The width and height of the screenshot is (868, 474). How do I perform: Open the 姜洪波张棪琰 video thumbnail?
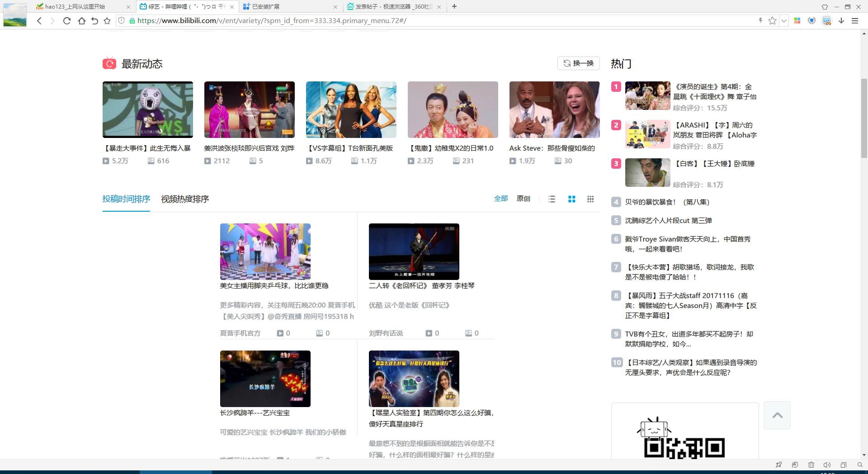[250, 109]
